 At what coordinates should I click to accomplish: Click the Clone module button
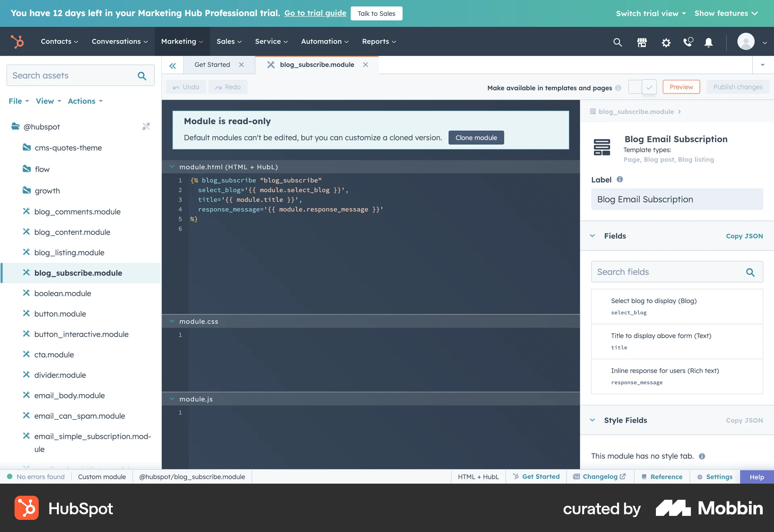coord(476,137)
